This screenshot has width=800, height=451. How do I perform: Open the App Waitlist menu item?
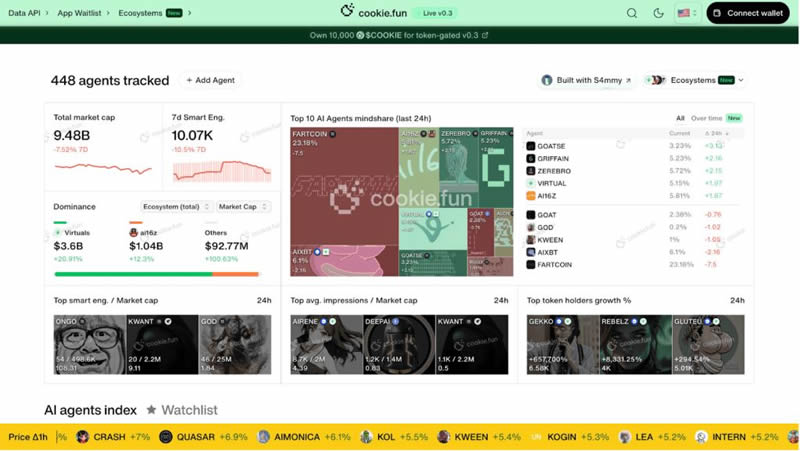click(x=79, y=13)
